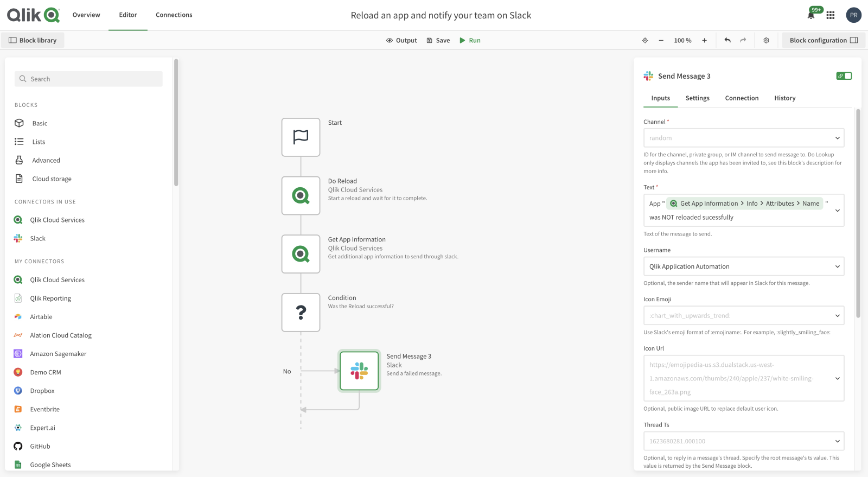This screenshot has height=477, width=868.
Task: Zoom in with the plus icon
Action: click(x=704, y=40)
